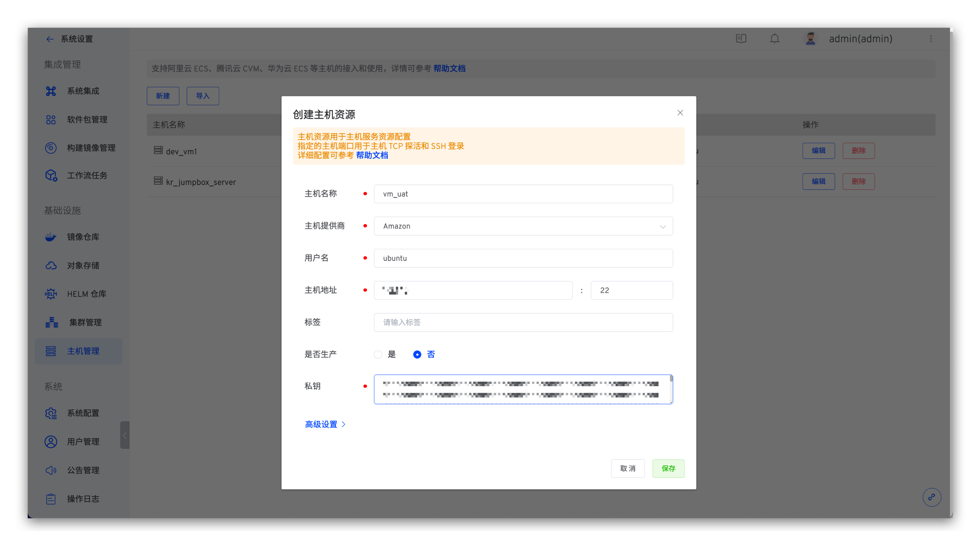Go to 集群管理 sidebar item
This screenshot has width=980, height=546.
pos(85,322)
